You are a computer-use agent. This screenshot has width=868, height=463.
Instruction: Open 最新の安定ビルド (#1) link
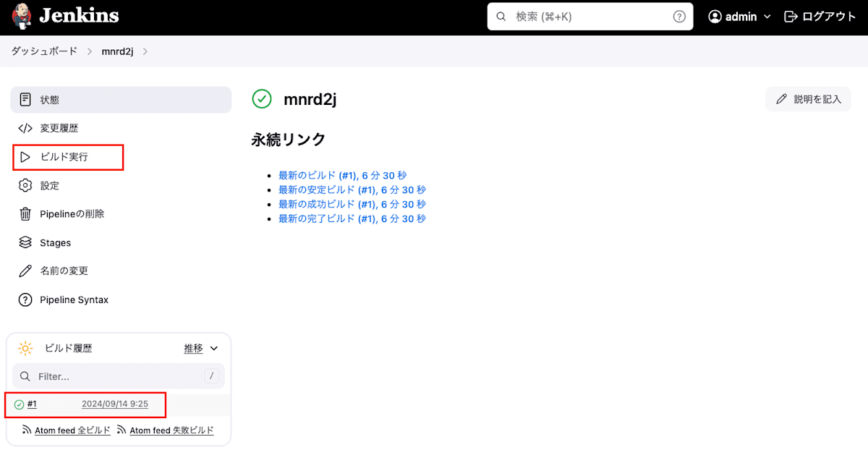(x=352, y=190)
